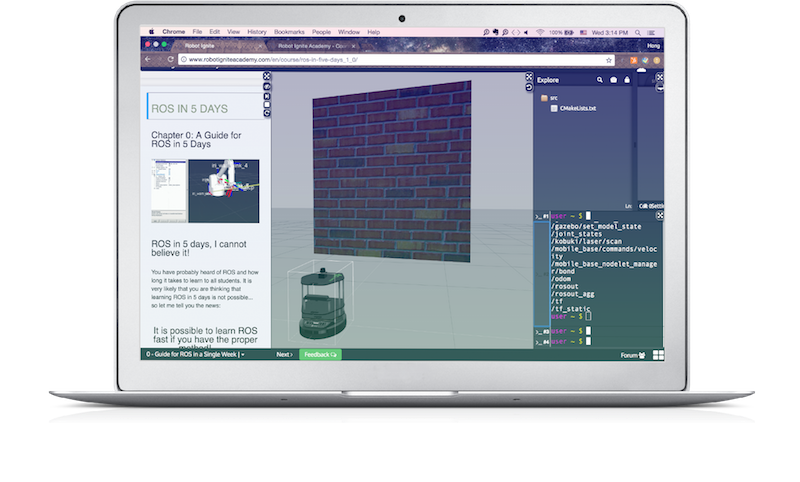Click the layout grid icon at bottom right
Screen dimensions: 800x482
659,355
